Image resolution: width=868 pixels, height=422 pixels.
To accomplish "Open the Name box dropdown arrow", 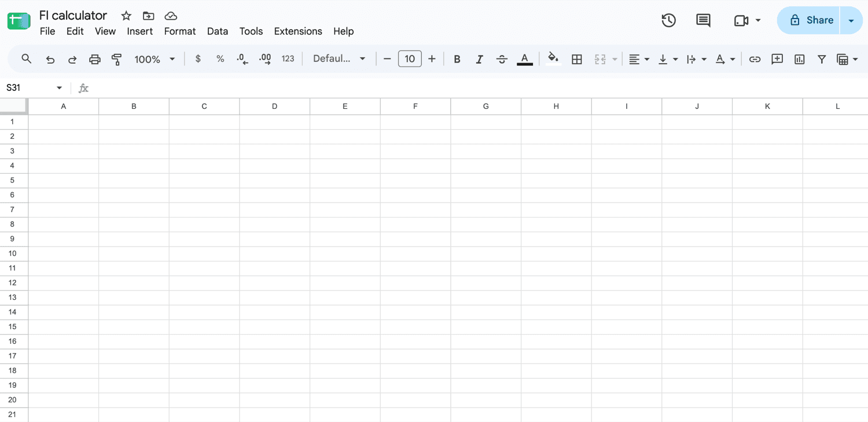I will [x=59, y=88].
